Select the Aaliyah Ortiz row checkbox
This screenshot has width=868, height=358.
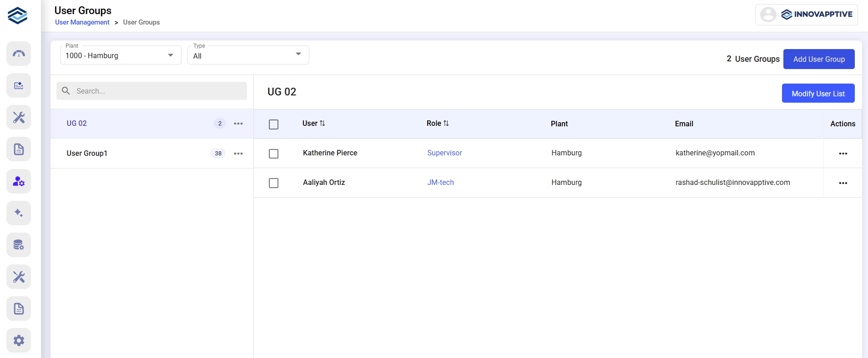point(273,183)
